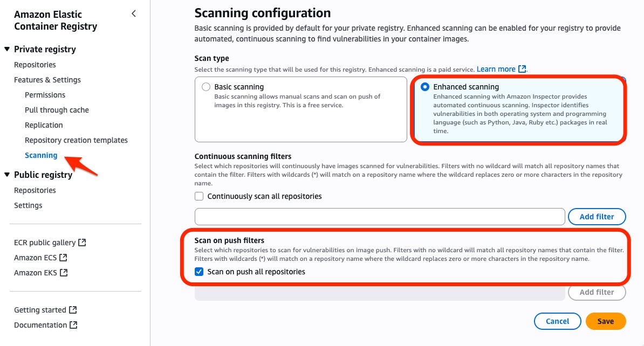Click the Amazon EKS external link icon
The height and width of the screenshot is (346, 644).
click(64, 273)
